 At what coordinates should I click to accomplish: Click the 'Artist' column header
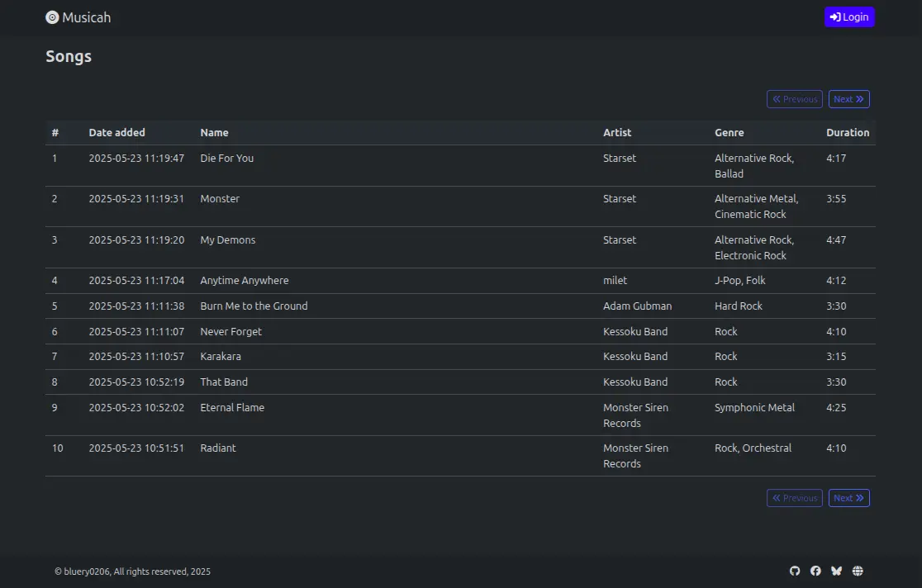(x=616, y=132)
